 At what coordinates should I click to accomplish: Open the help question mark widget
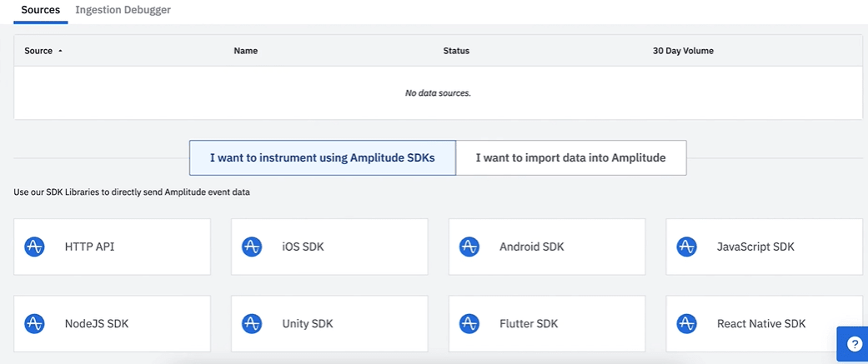(854, 343)
